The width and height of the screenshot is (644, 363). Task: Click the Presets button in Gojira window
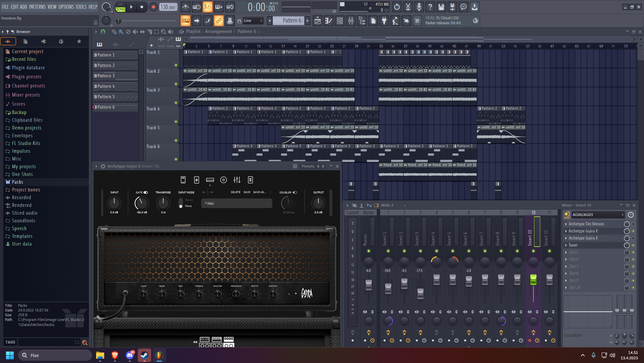pos(308,166)
